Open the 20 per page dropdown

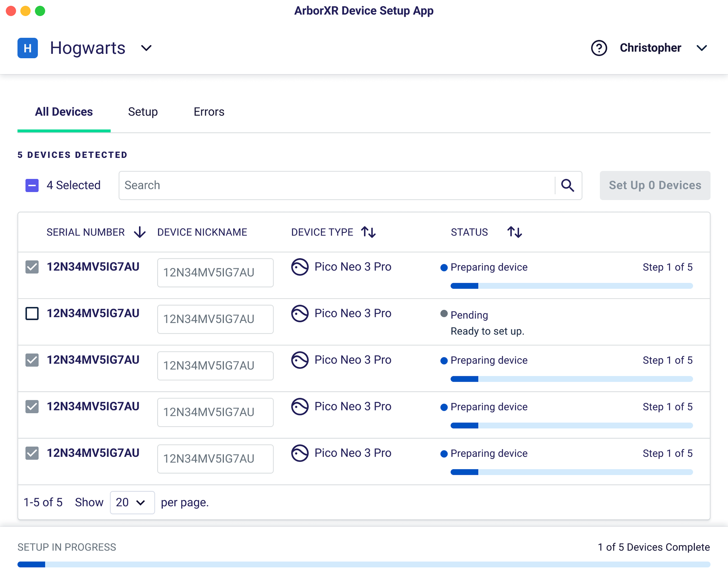point(132,502)
